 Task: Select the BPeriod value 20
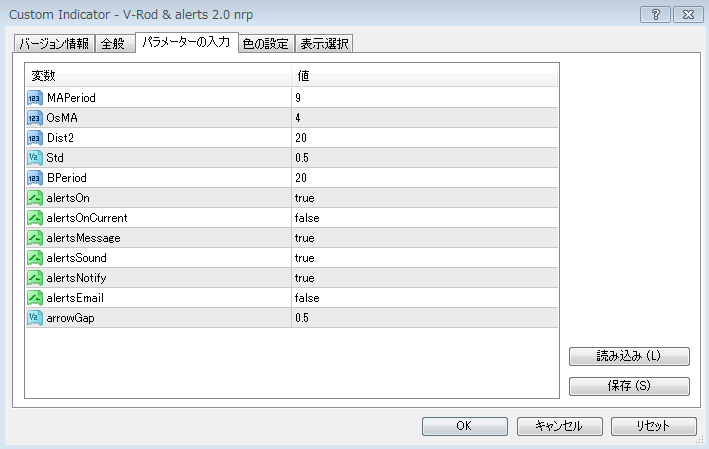tap(301, 178)
